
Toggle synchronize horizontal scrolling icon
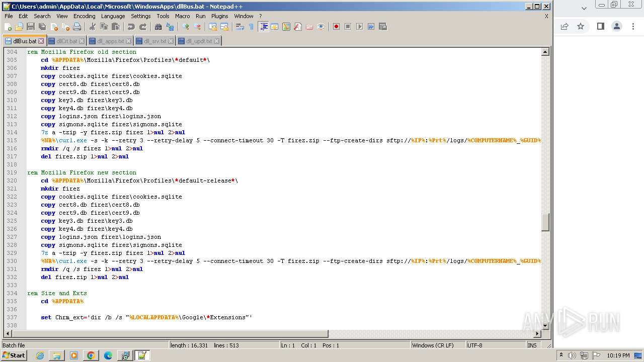(224, 27)
